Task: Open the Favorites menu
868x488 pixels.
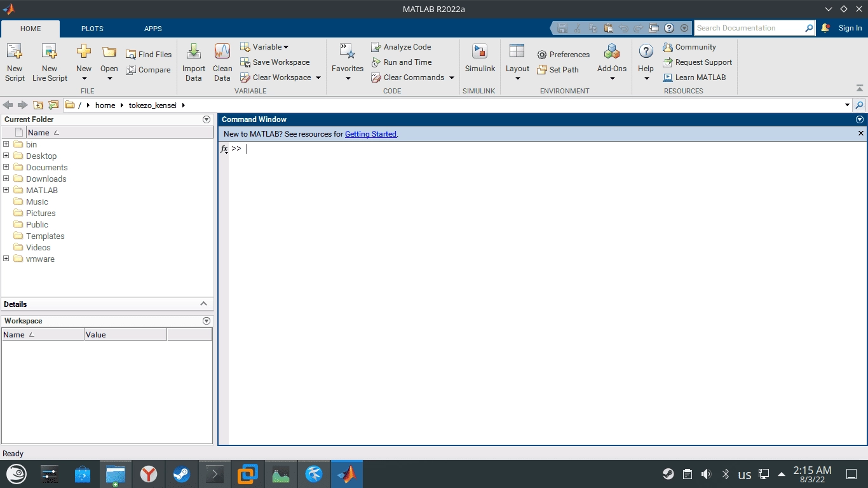Action: coord(348,62)
